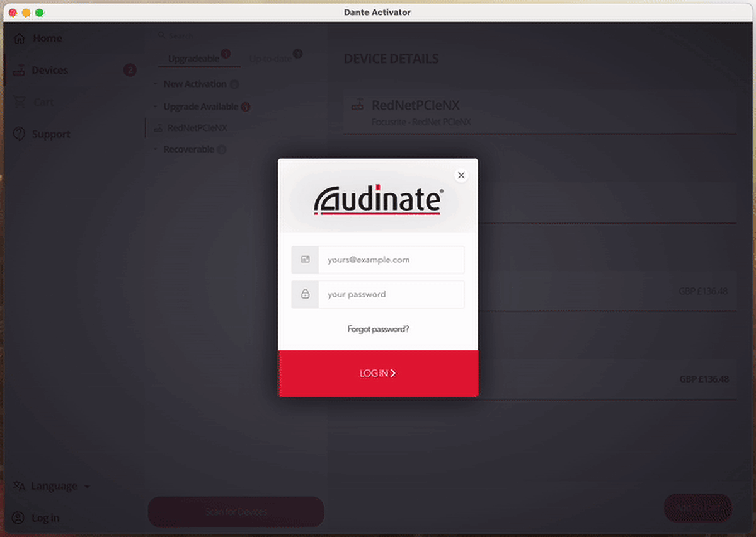Click the Devices router icon
756x537 pixels.
[20, 71]
